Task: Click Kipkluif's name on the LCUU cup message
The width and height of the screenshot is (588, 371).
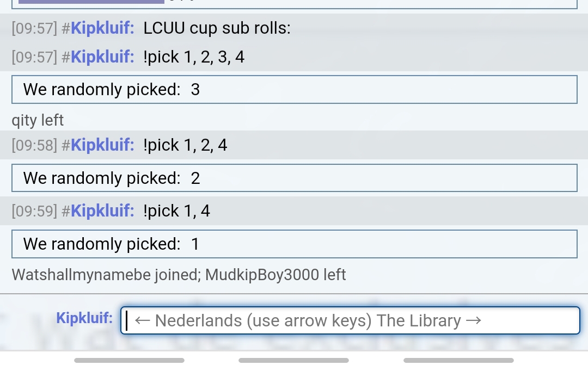Action: click(102, 28)
